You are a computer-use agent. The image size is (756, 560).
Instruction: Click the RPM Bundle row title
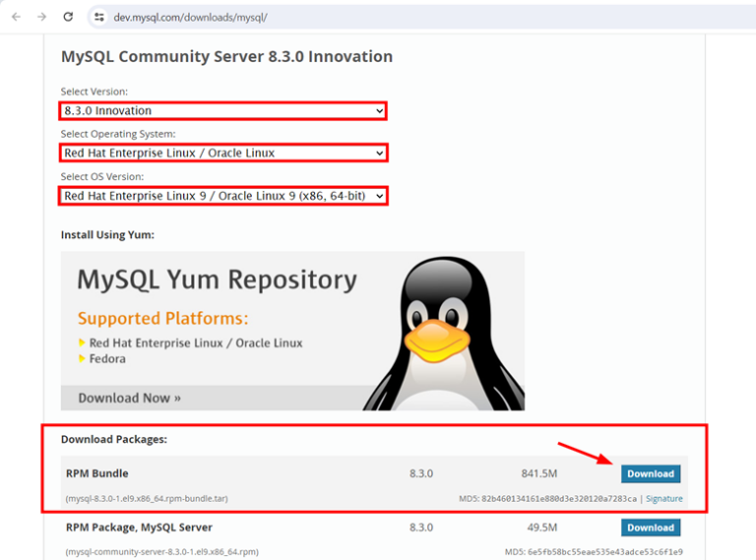96,473
